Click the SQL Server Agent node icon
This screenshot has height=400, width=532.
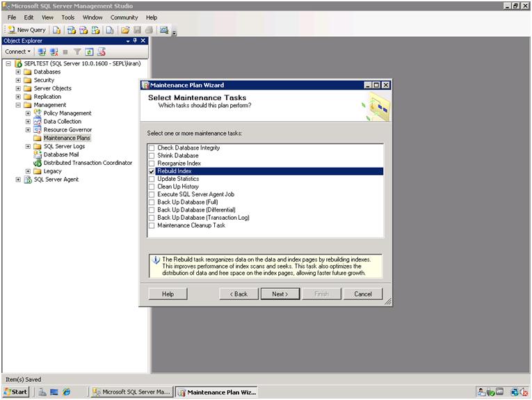coord(28,179)
